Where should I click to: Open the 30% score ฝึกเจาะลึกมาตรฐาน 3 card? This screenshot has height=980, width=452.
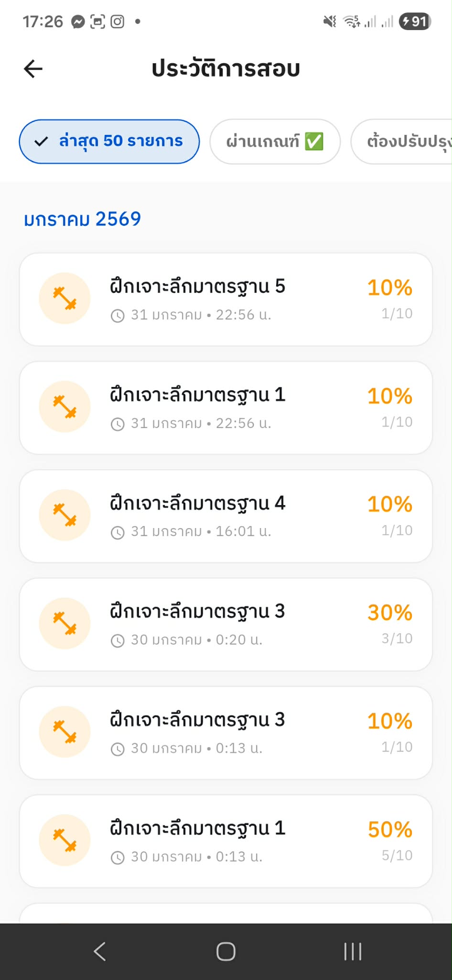(x=226, y=624)
